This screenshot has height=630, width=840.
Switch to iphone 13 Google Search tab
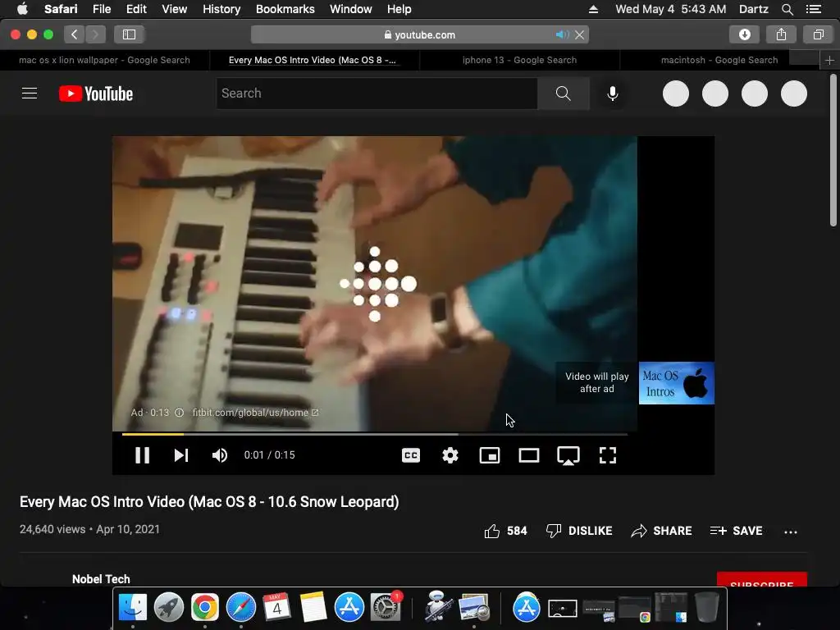[519, 60]
